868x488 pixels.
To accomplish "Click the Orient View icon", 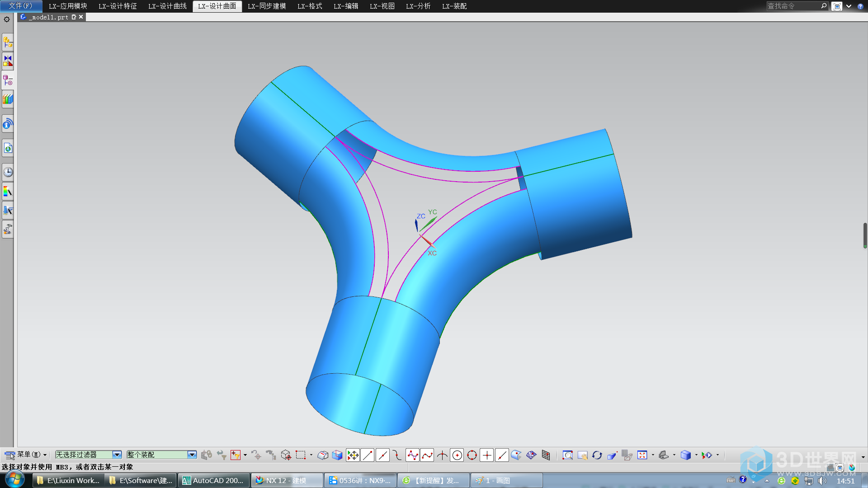I will 663,455.
